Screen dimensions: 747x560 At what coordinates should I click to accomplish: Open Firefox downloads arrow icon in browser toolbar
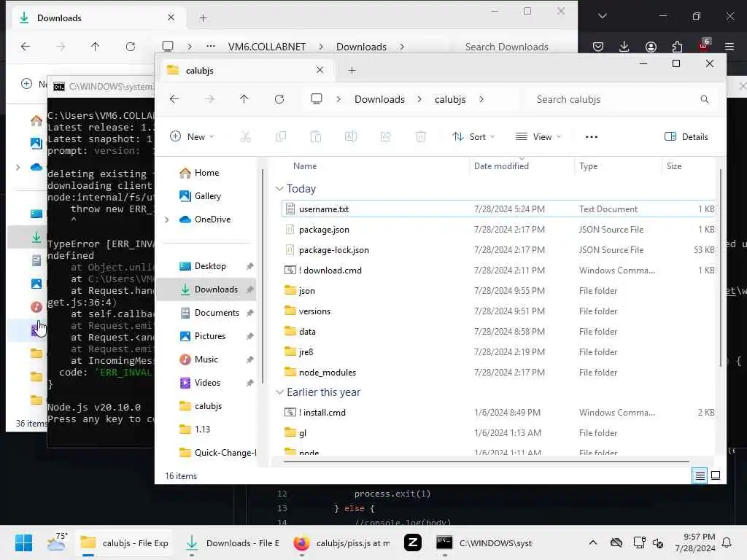pyautogui.click(x=624, y=46)
